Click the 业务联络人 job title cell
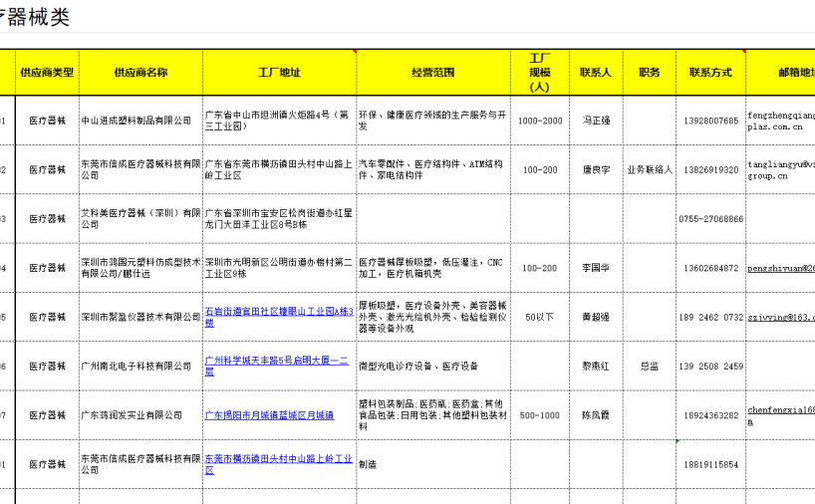The height and width of the screenshot is (504, 815). 650,170
